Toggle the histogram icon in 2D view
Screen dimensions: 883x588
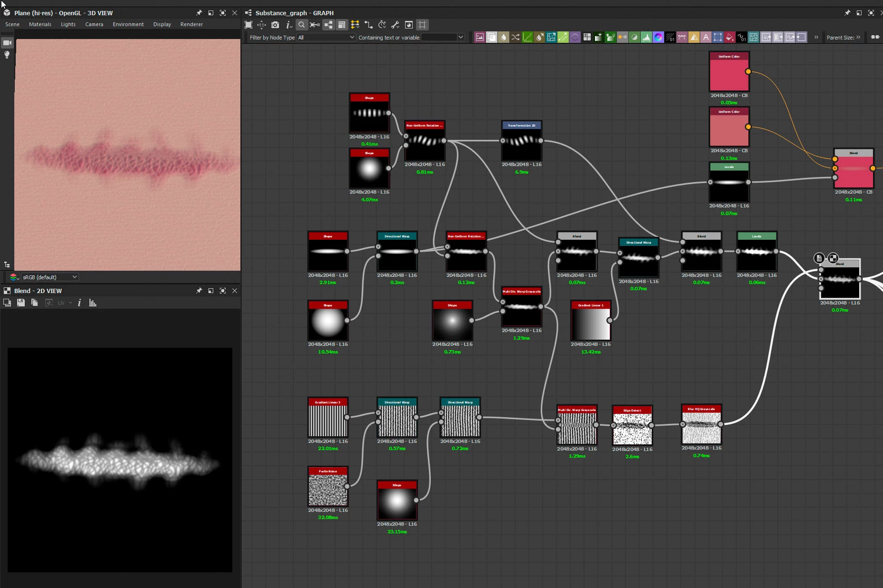(x=93, y=303)
